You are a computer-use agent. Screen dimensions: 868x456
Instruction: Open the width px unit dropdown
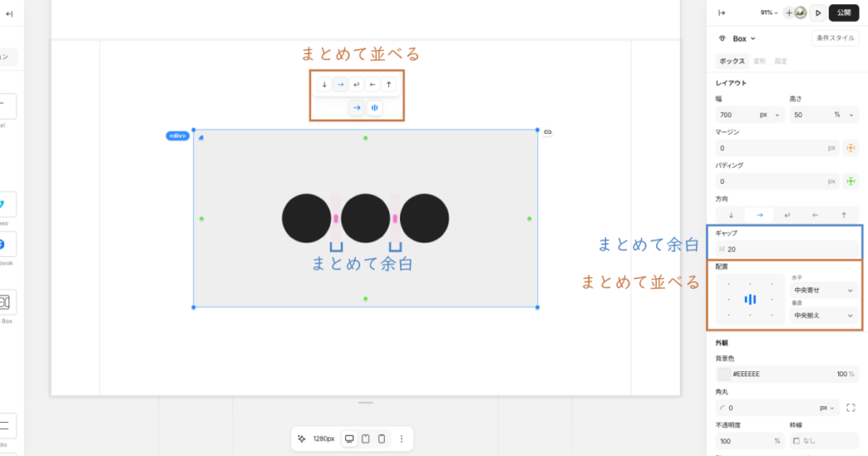tap(770, 115)
